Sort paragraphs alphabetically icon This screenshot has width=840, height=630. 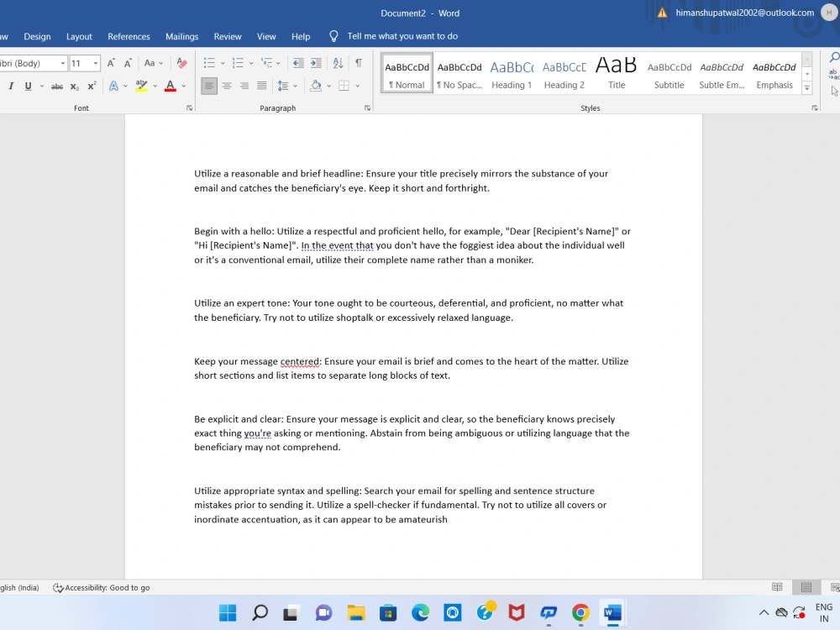(338, 63)
